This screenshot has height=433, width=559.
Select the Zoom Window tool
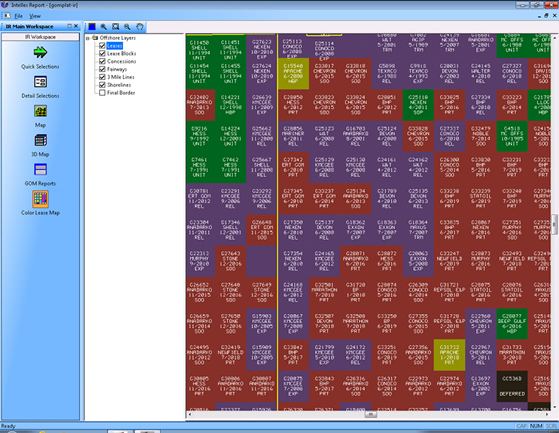[116, 27]
